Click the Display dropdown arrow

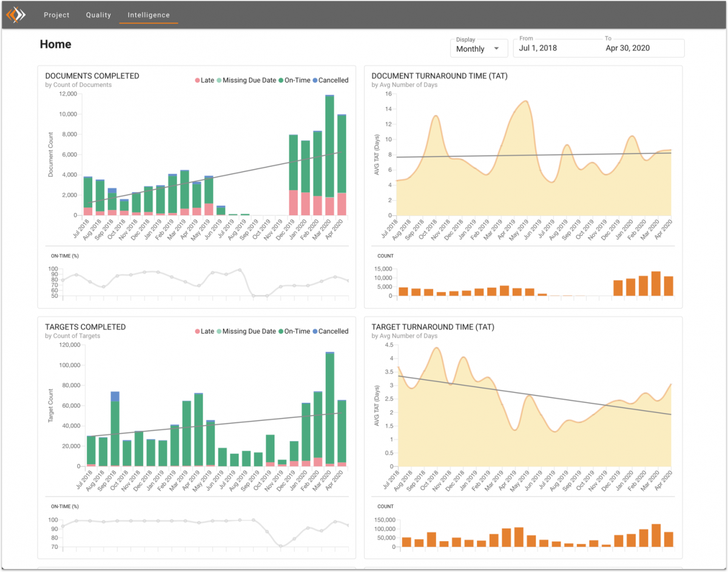pyautogui.click(x=497, y=49)
